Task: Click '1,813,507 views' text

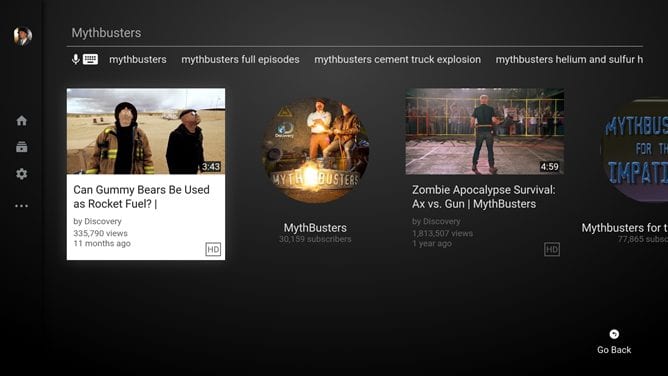Action: tap(442, 233)
